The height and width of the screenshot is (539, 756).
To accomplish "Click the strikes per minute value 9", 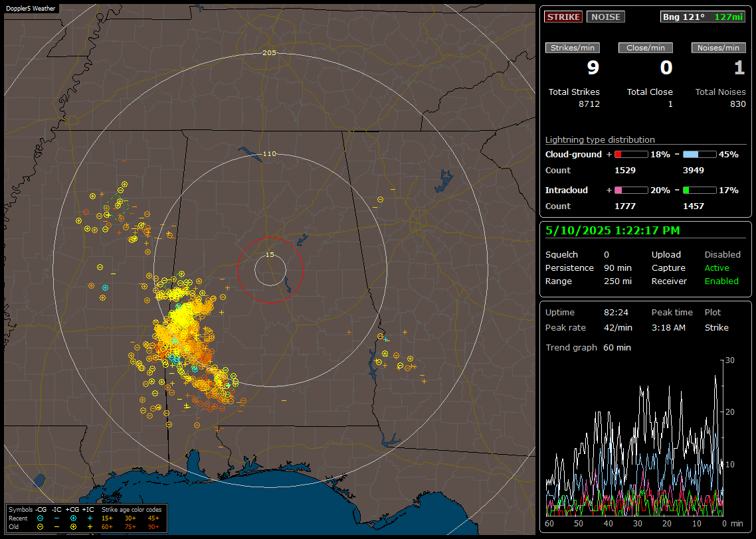I will point(593,68).
